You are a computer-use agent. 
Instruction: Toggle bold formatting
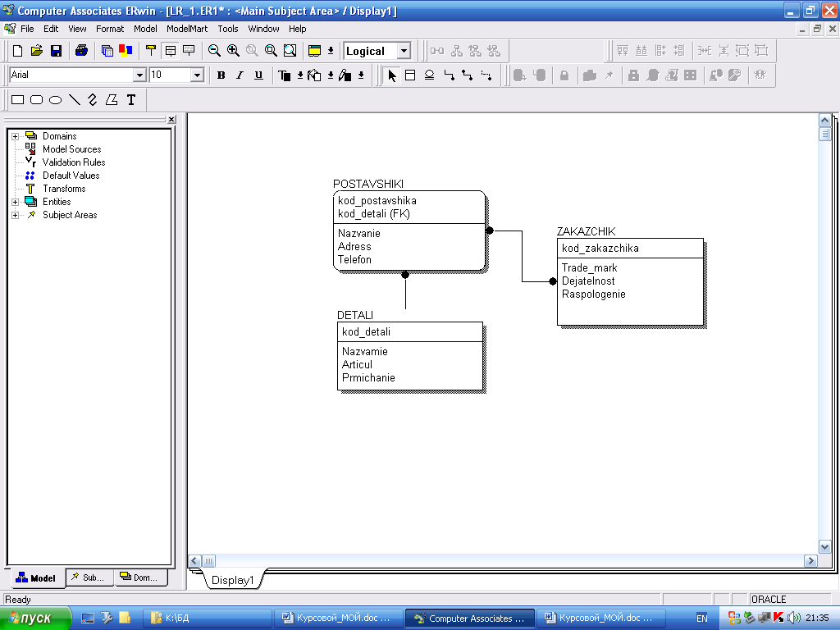221,75
